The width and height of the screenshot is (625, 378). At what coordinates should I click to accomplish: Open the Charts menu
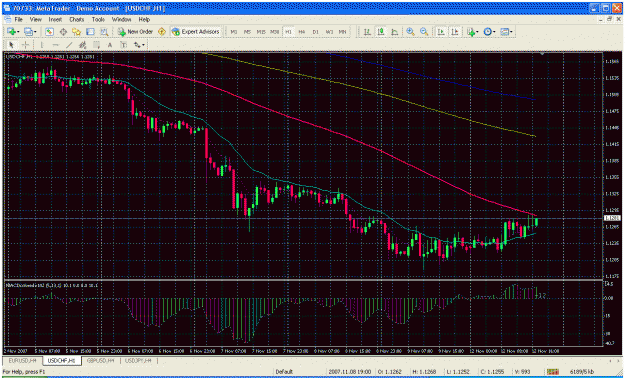[77, 20]
